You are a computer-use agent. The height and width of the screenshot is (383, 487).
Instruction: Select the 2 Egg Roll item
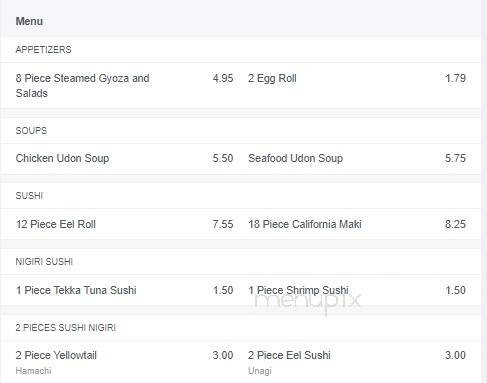(x=272, y=78)
